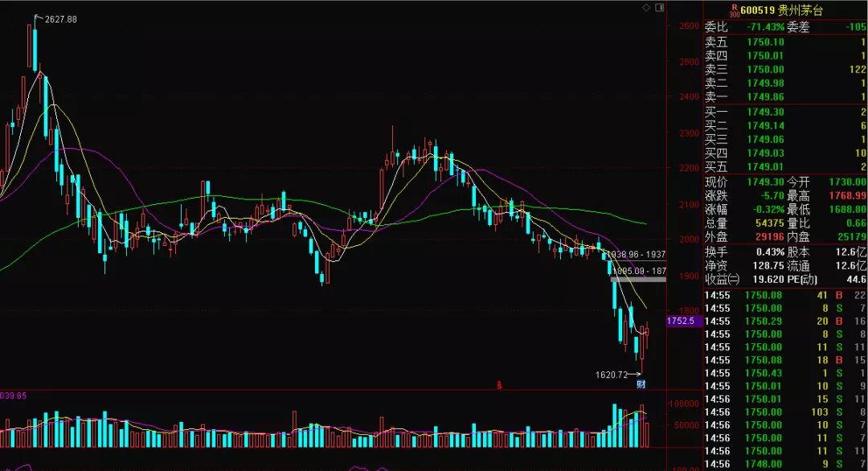Viewport: 868px width, 471px height.
Task: Click the 1620.72 low price annotation
Action: tap(611, 375)
